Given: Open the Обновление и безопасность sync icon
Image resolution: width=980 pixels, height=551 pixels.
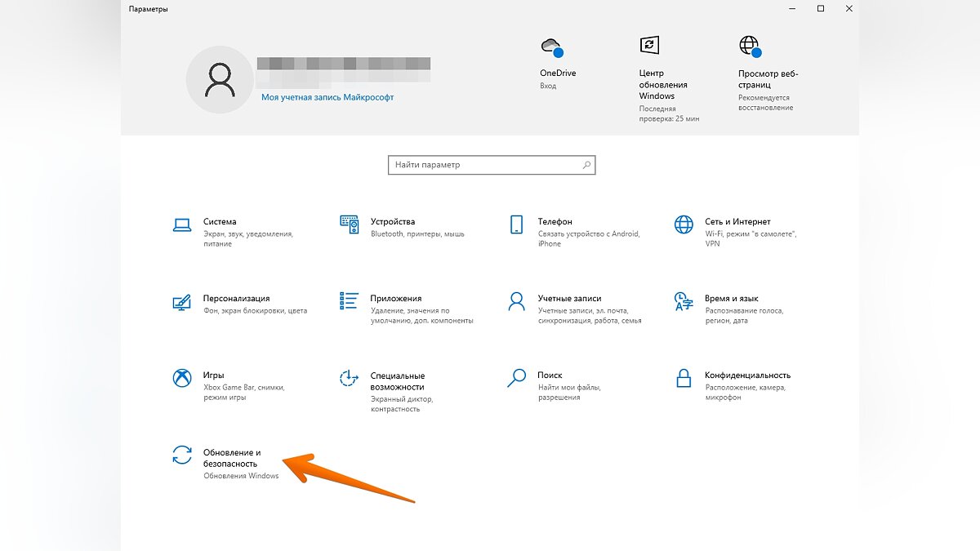Looking at the screenshot, I should pyautogui.click(x=182, y=455).
